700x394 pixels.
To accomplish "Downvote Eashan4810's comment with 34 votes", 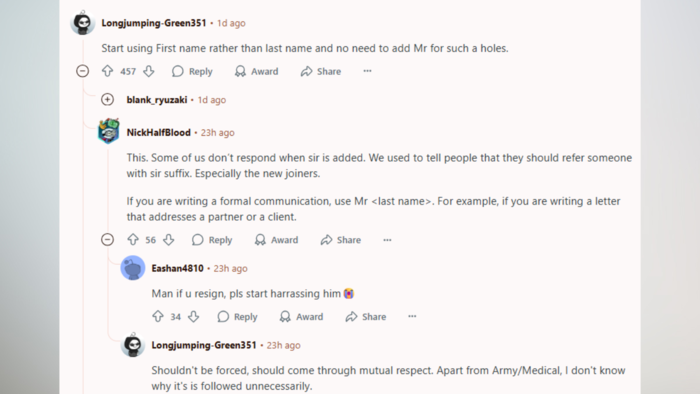I will (x=193, y=316).
